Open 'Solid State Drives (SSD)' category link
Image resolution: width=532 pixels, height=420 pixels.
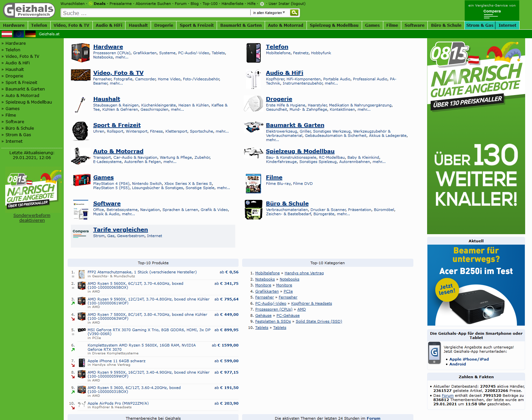coord(319,321)
